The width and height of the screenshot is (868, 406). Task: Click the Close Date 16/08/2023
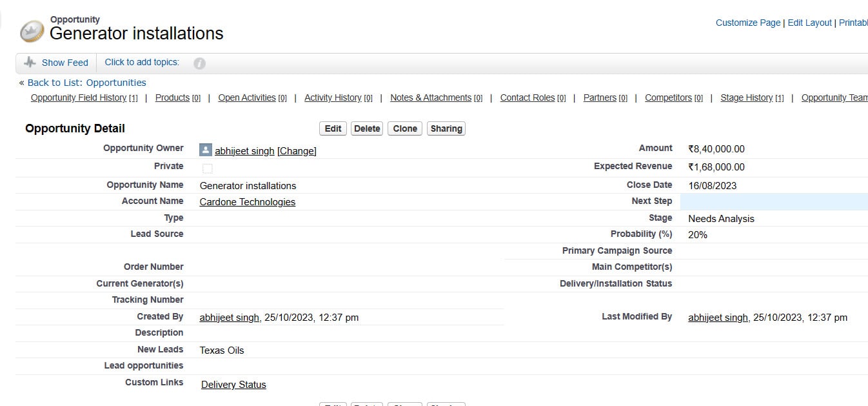(x=713, y=186)
